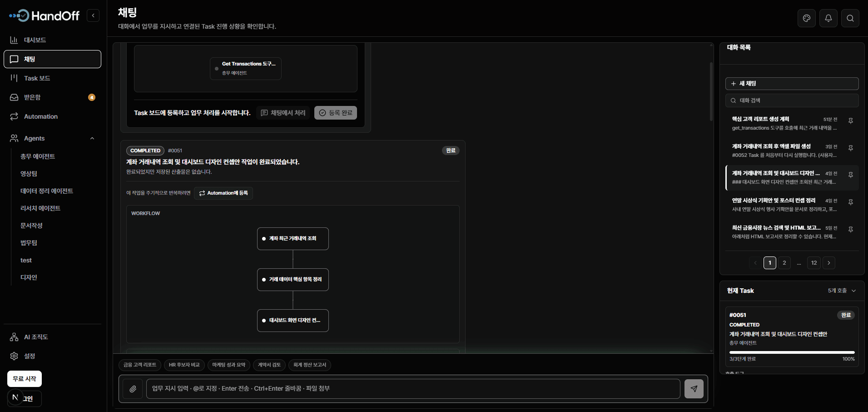The image size is (868, 412).
Task: Select 금융 고객 리포트 suggestion chip
Action: (x=140, y=365)
